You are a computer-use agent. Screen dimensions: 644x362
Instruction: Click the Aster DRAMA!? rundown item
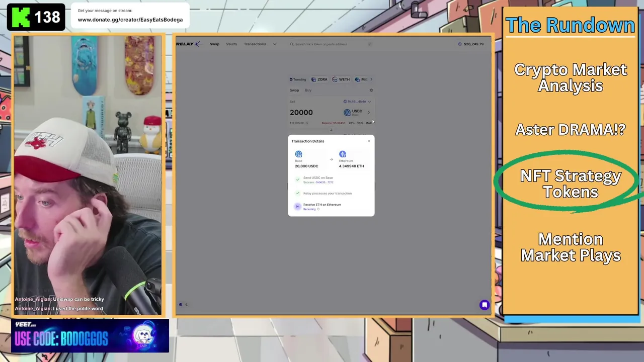coord(571,130)
